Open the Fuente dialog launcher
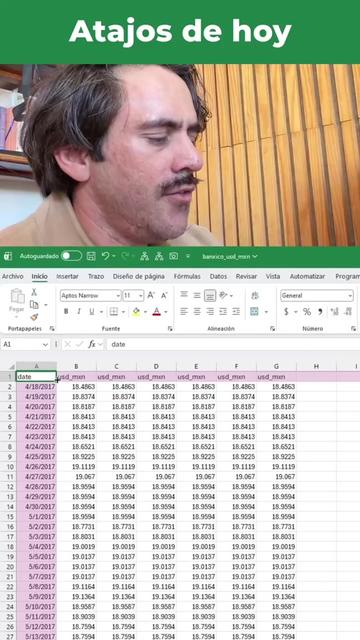The image size is (360, 640). pos(170,328)
